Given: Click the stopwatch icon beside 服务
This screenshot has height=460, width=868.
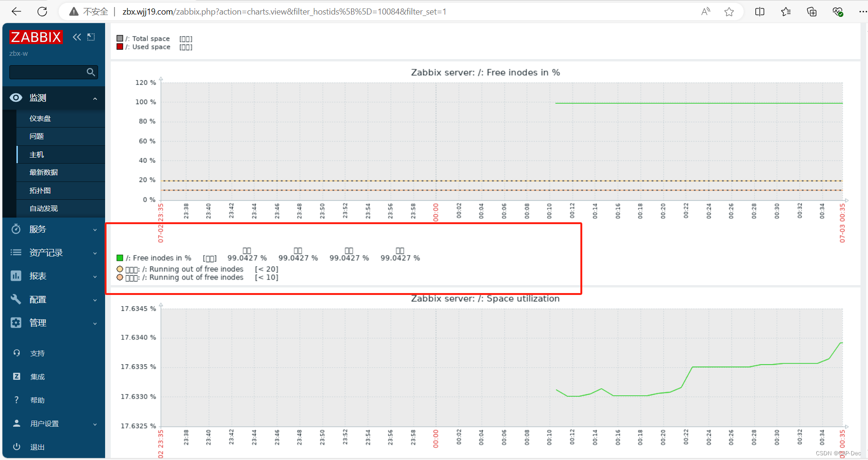Looking at the screenshot, I should [x=16, y=229].
